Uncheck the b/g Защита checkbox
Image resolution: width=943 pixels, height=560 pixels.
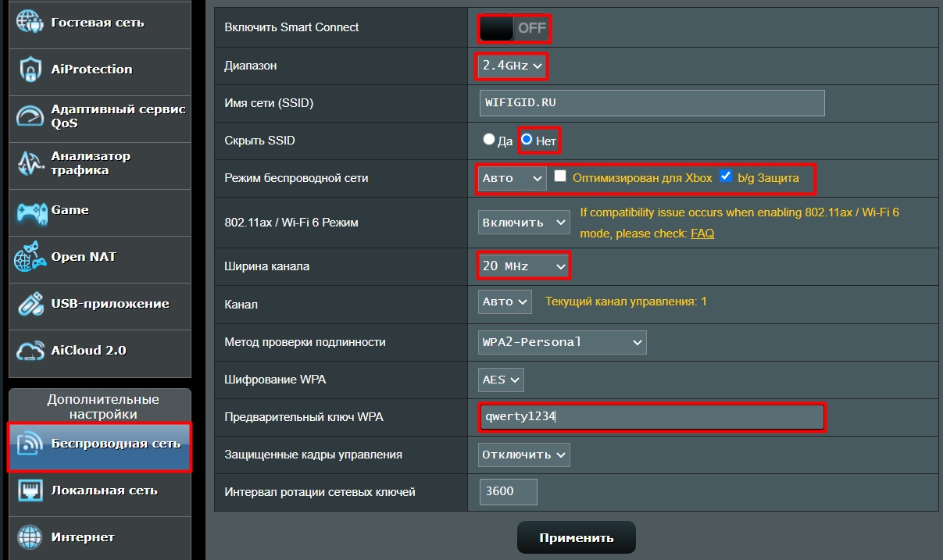tap(726, 177)
